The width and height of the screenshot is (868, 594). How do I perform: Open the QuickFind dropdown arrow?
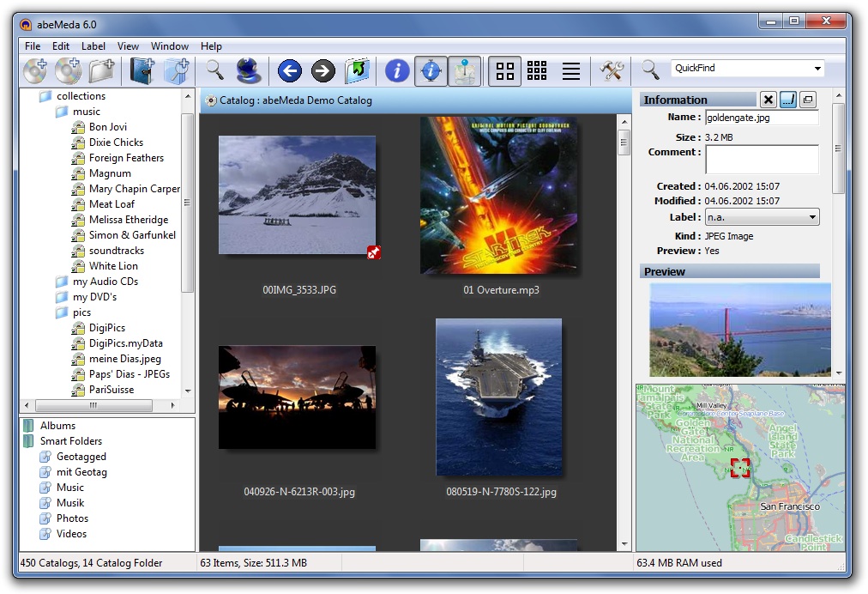(817, 69)
